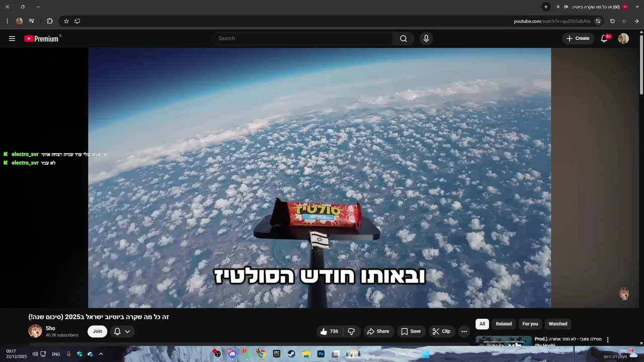
Task: Open the install-app icon in address bar
Action: pyautogui.click(x=77, y=21)
